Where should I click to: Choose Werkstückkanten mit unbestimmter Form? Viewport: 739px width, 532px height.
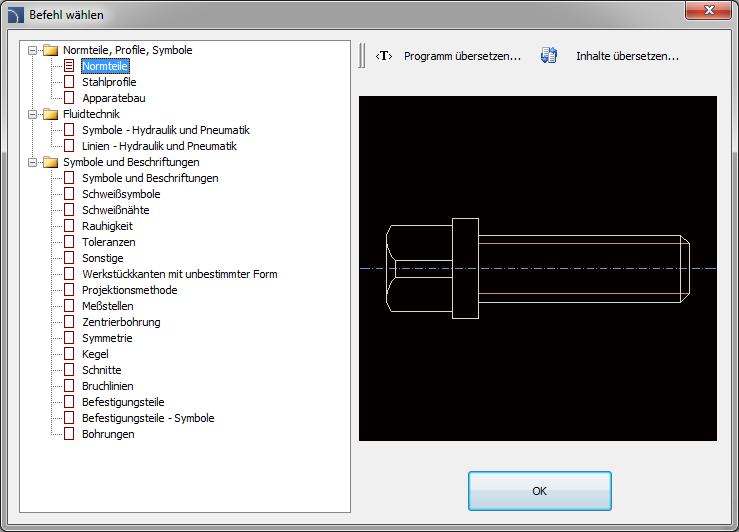point(179,274)
